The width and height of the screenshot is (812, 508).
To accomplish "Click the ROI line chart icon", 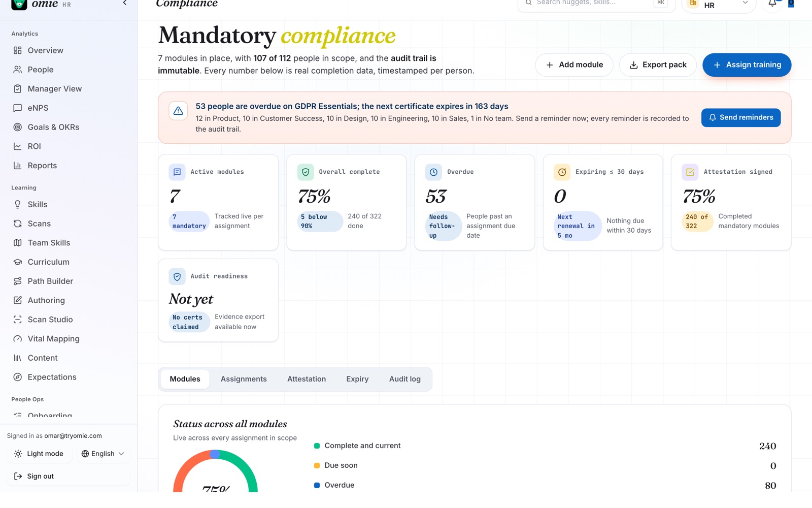I will coord(18,146).
